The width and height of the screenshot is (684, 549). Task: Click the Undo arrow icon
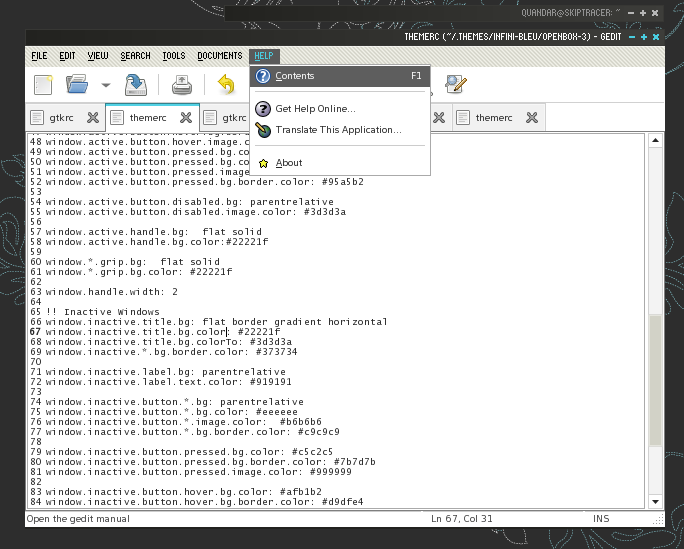(226, 84)
